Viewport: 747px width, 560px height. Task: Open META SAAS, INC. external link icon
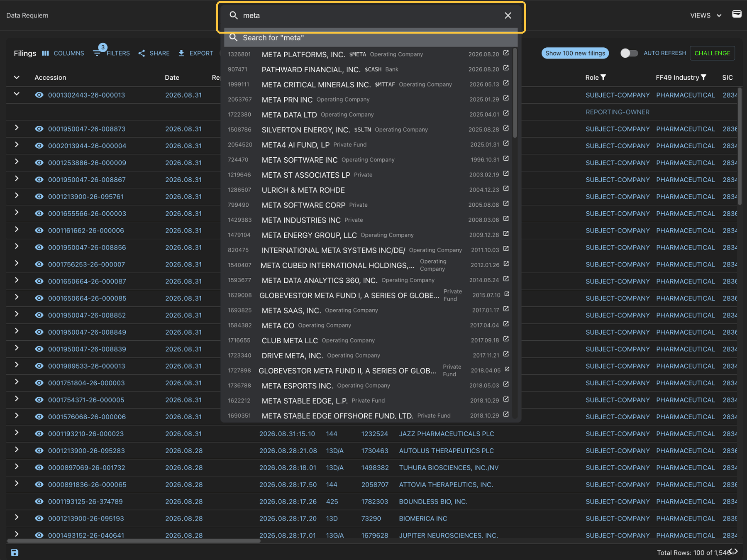pyautogui.click(x=506, y=309)
